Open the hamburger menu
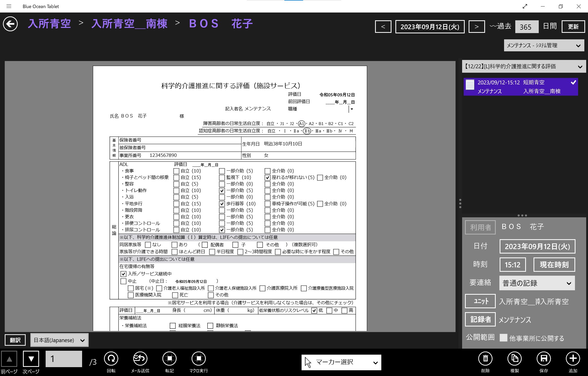The image size is (588, 376). (x=9, y=6)
